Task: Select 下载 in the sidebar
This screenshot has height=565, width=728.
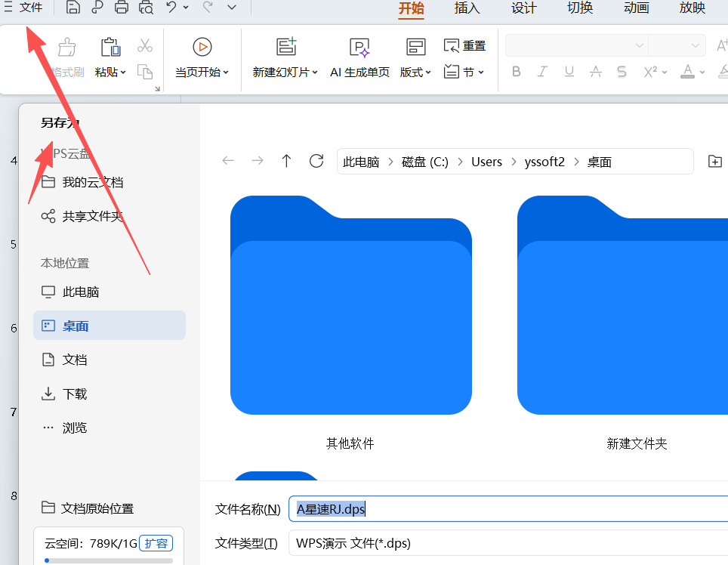Action: coord(64,394)
